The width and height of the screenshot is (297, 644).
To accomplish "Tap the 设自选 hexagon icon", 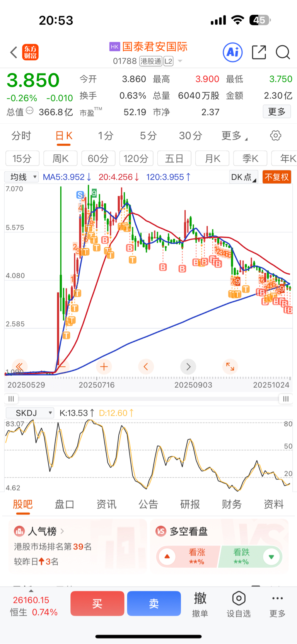I will 239,598.
